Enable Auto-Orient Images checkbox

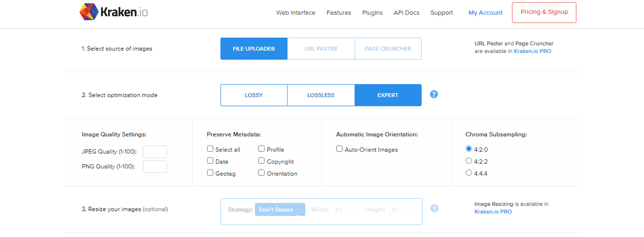[x=339, y=149]
